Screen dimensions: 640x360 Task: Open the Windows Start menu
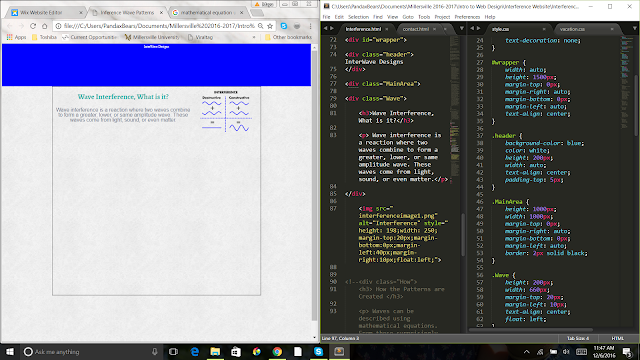(10, 352)
